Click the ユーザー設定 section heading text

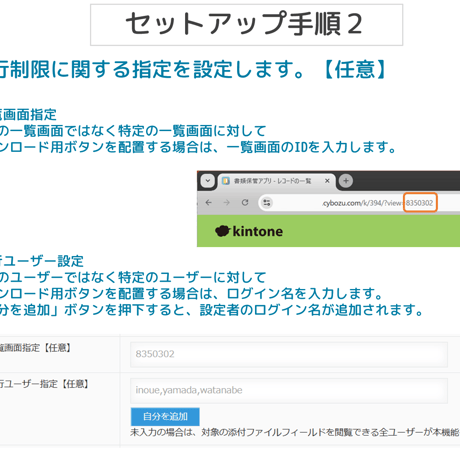pyautogui.click(x=43, y=261)
